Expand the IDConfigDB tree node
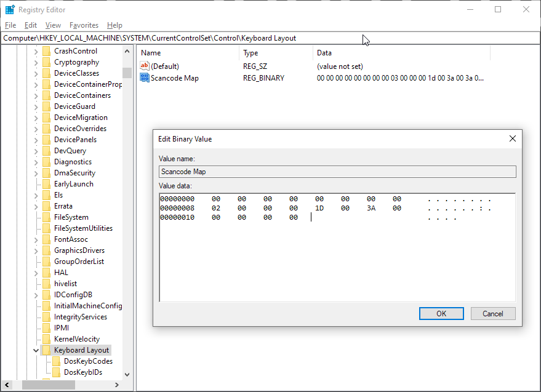Screen dimensions: 541x392 (x=36, y=295)
